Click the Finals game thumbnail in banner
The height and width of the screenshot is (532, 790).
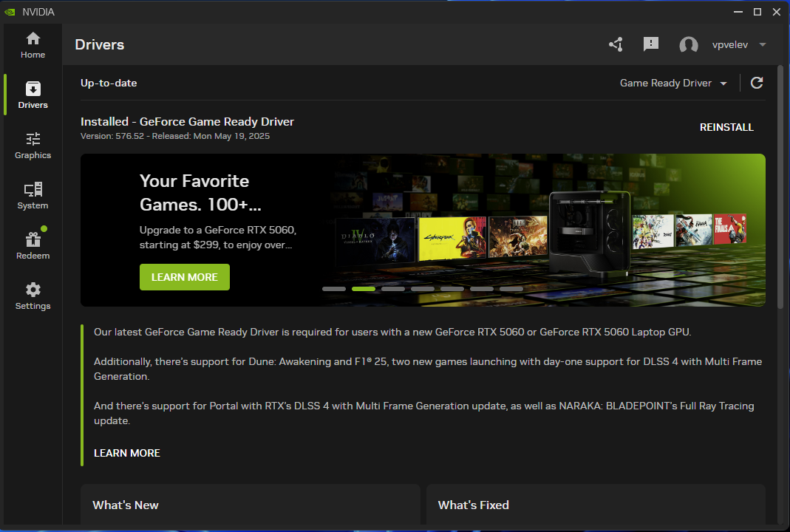[x=731, y=230]
